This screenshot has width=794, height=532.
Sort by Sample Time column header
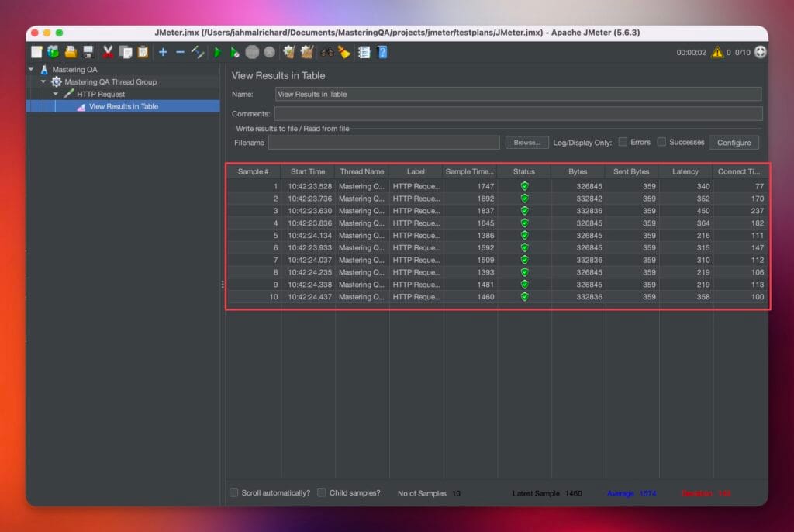[469, 171]
